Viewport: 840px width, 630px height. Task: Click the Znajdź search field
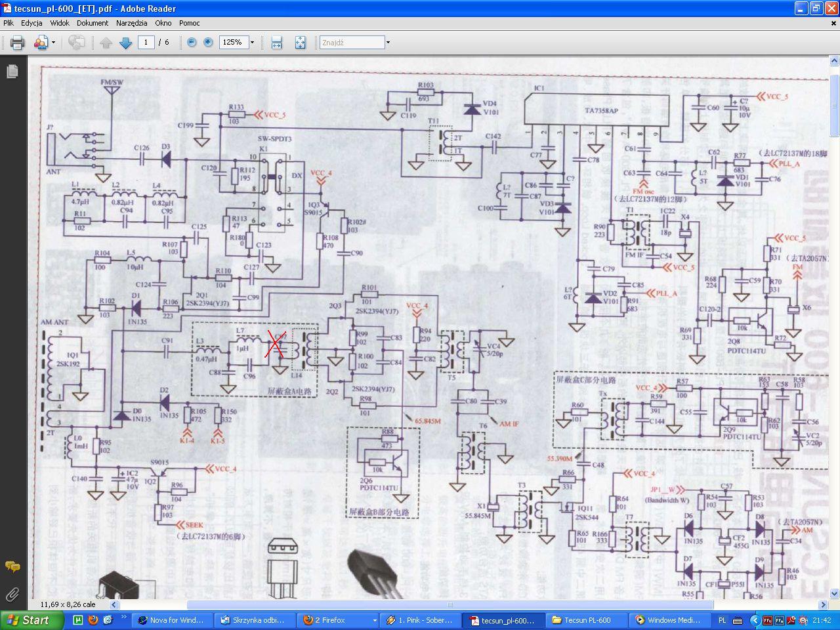pyautogui.click(x=352, y=43)
